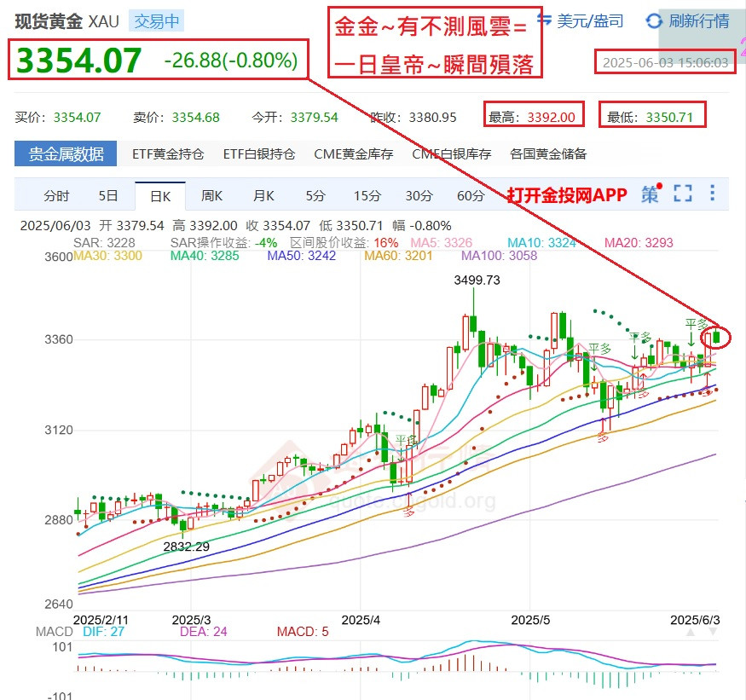Click the 卖价 3354.68 value
This screenshot has height=700, width=746.
tap(195, 117)
